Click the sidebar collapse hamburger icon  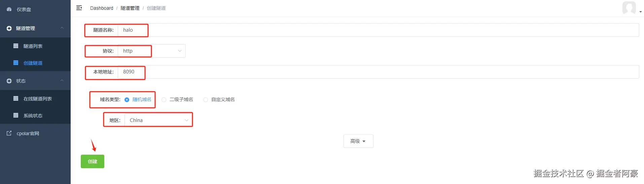pyautogui.click(x=79, y=8)
